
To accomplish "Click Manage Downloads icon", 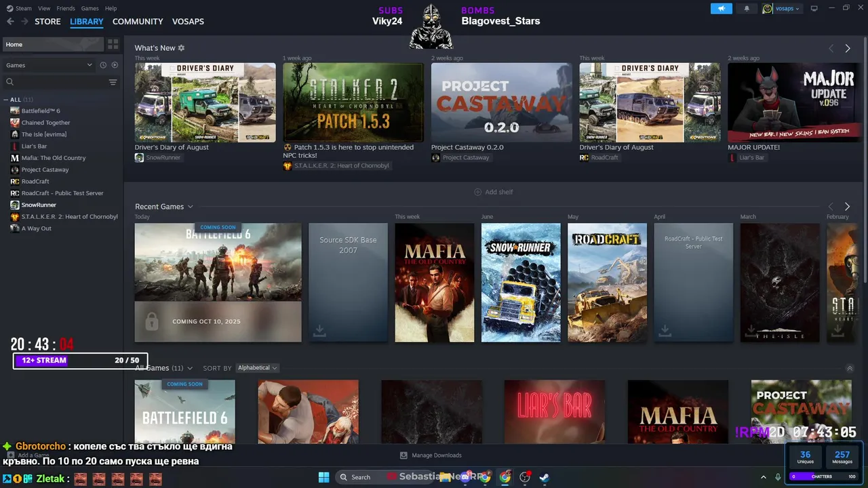I will (x=403, y=455).
